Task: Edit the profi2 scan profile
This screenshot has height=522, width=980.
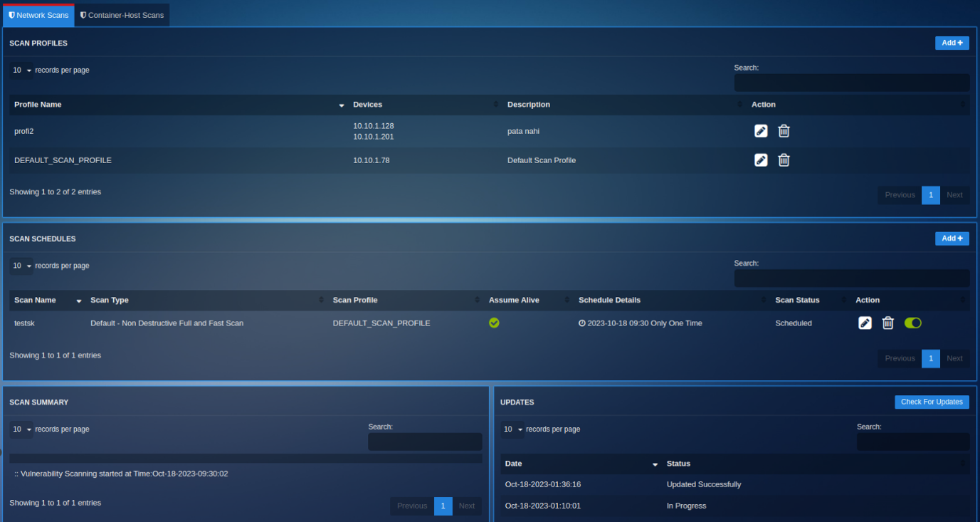Action: point(761,131)
